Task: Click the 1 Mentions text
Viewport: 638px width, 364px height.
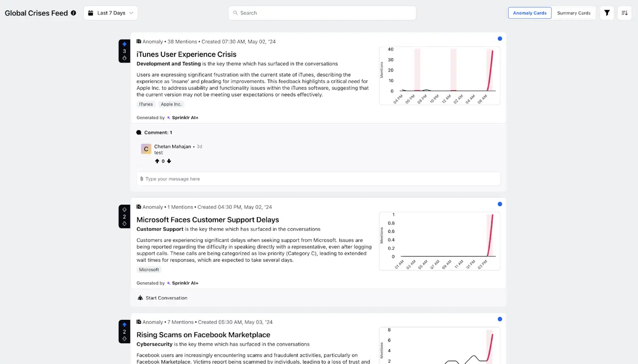Action: click(x=180, y=207)
